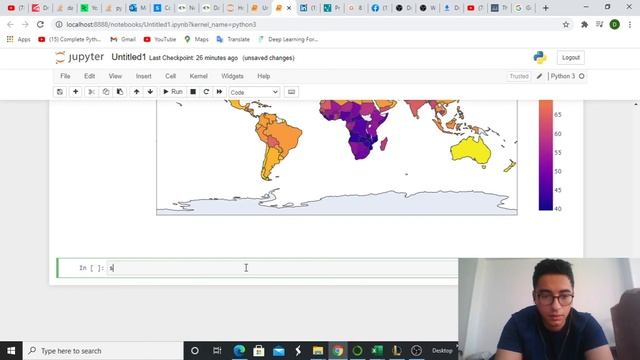Click the Trusted notebook indicator
Viewport: 640px width, 360px height.
519,76
